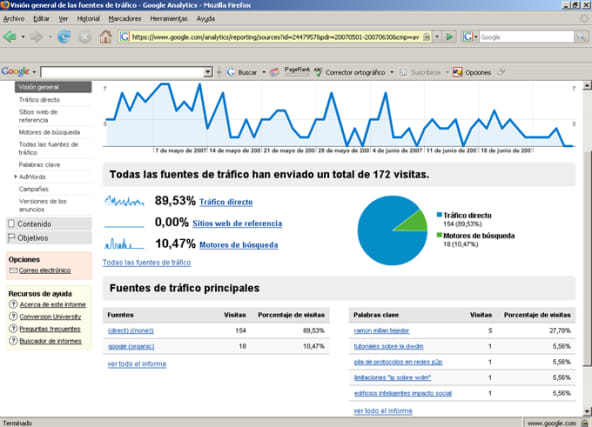Click the status bar padlock icon

[585, 423]
